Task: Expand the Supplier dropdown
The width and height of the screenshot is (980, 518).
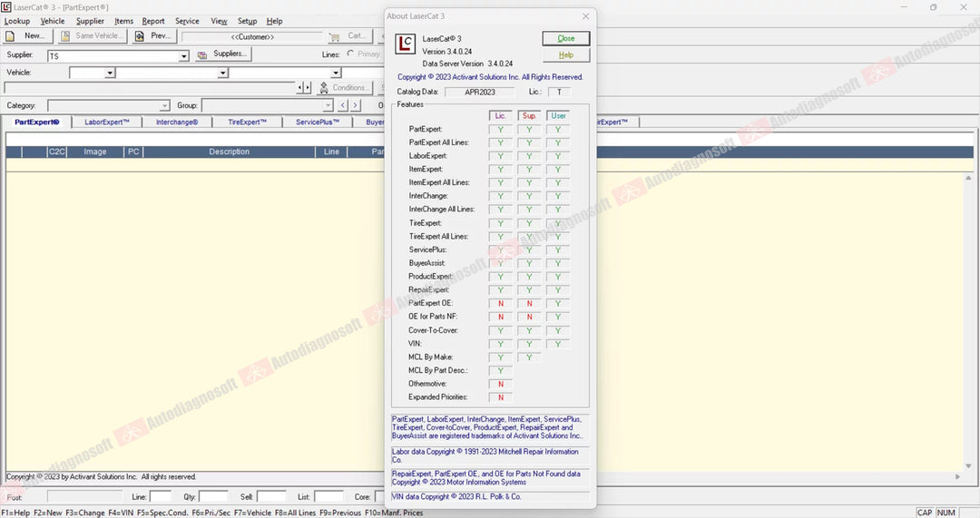Action: (x=183, y=56)
